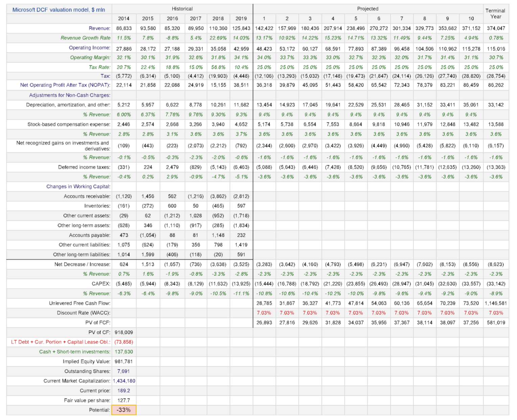Select Terminal Year Unlevered Free Cash Flow 1,146,581
Screen dimensions: 517x420
click(495, 303)
